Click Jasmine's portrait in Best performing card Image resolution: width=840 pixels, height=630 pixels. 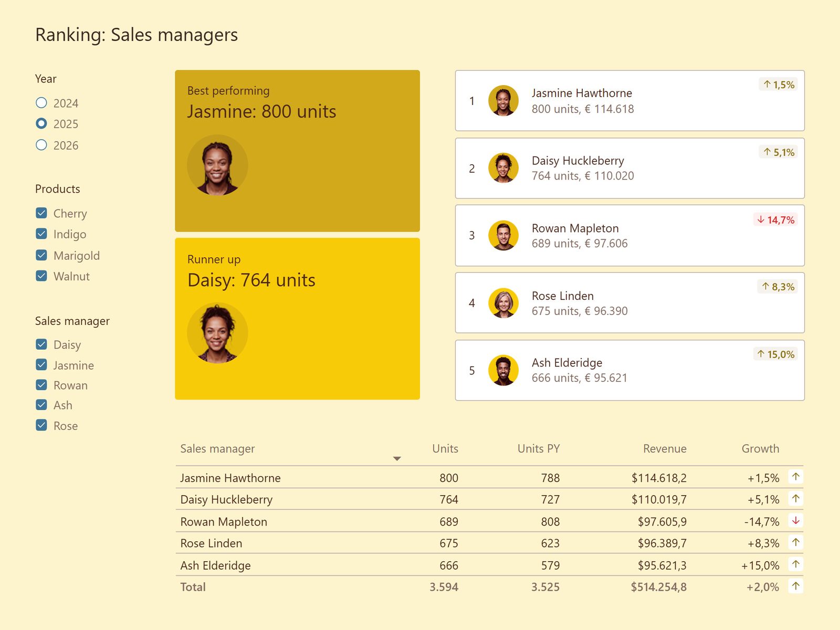(217, 165)
